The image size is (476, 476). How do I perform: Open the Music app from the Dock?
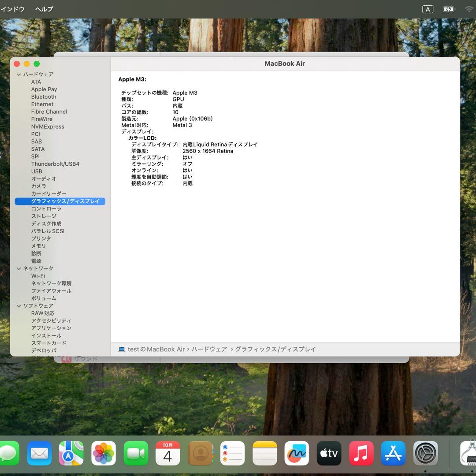tap(361, 453)
